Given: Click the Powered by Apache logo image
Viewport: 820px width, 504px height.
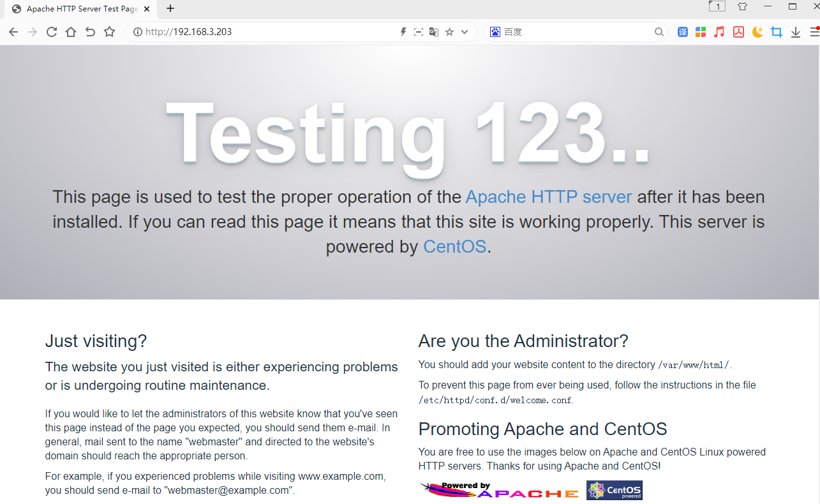Looking at the screenshot, I should [x=500, y=490].
